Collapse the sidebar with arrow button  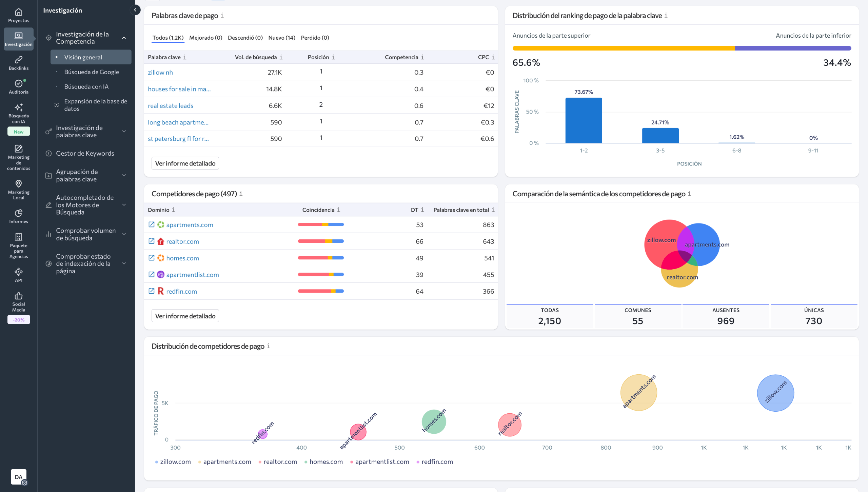click(135, 10)
